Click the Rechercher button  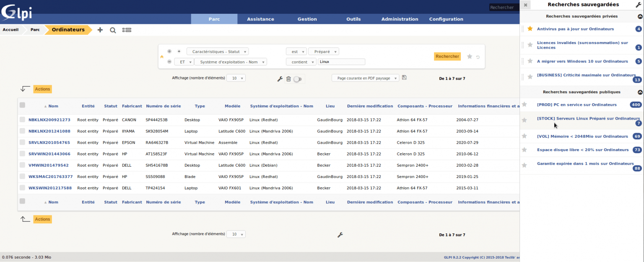click(447, 56)
